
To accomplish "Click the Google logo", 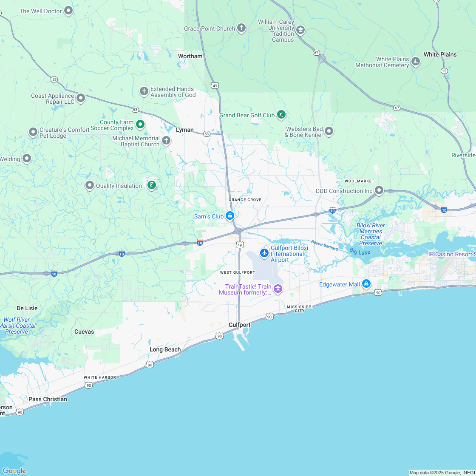I will tap(14, 470).
